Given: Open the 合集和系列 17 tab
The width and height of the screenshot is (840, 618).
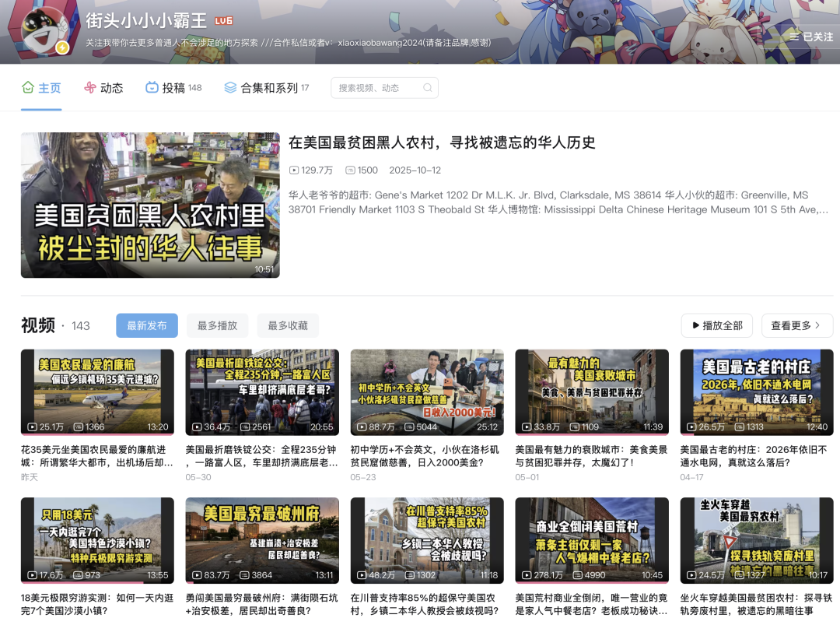Looking at the screenshot, I should click(266, 88).
